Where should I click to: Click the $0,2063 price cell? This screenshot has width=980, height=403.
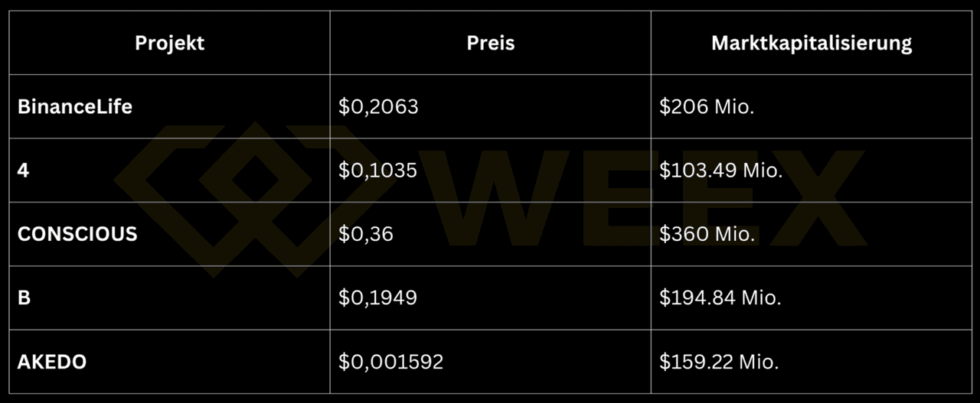[x=378, y=106]
